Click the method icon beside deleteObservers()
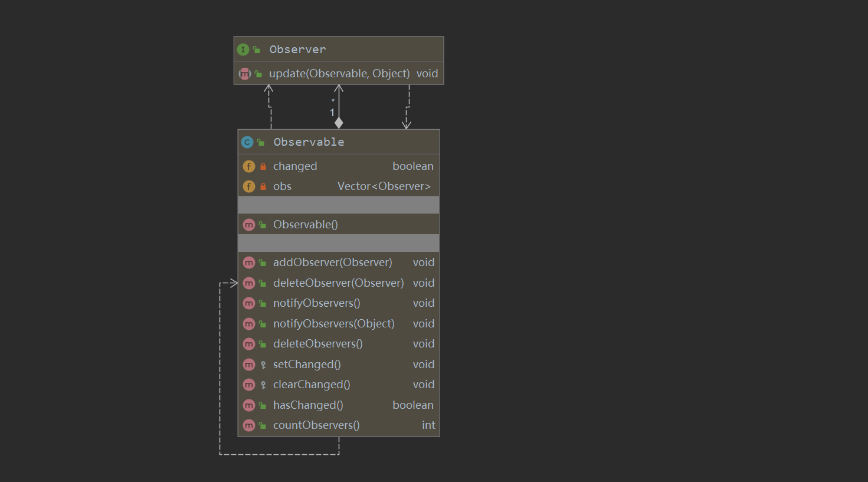The height and width of the screenshot is (482, 868). click(249, 344)
